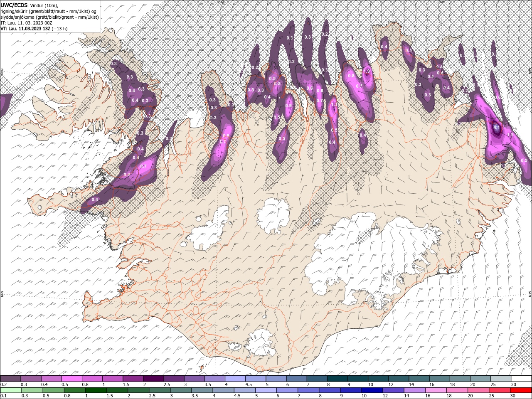Viewport: 532px width, 399px height.
Task: Pick the 2.5 violet swatch in the snow scale
Action: 174,379
